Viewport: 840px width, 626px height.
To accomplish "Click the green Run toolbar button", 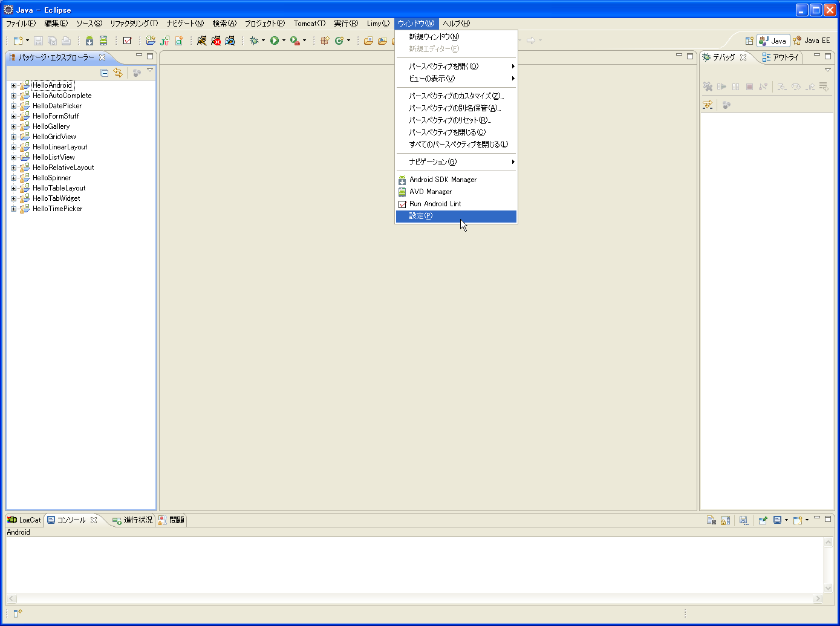I will tap(275, 41).
